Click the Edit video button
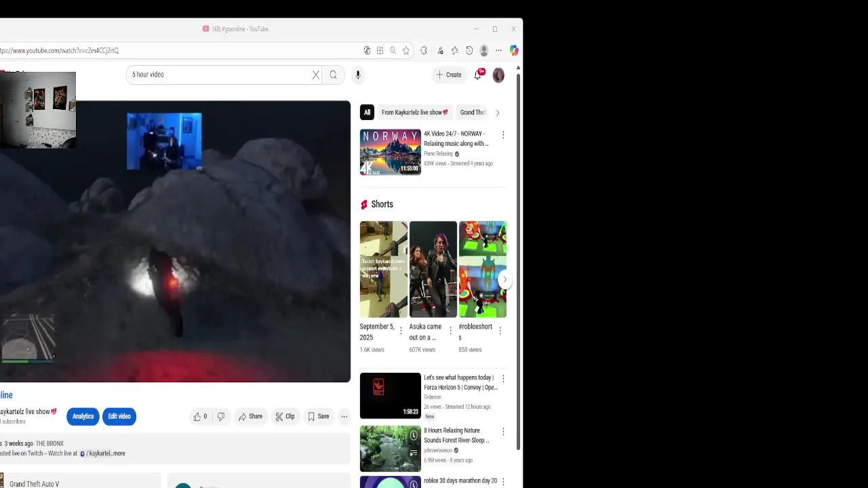The width and height of the screenshot is (868, 488). [x=119, y=416]
